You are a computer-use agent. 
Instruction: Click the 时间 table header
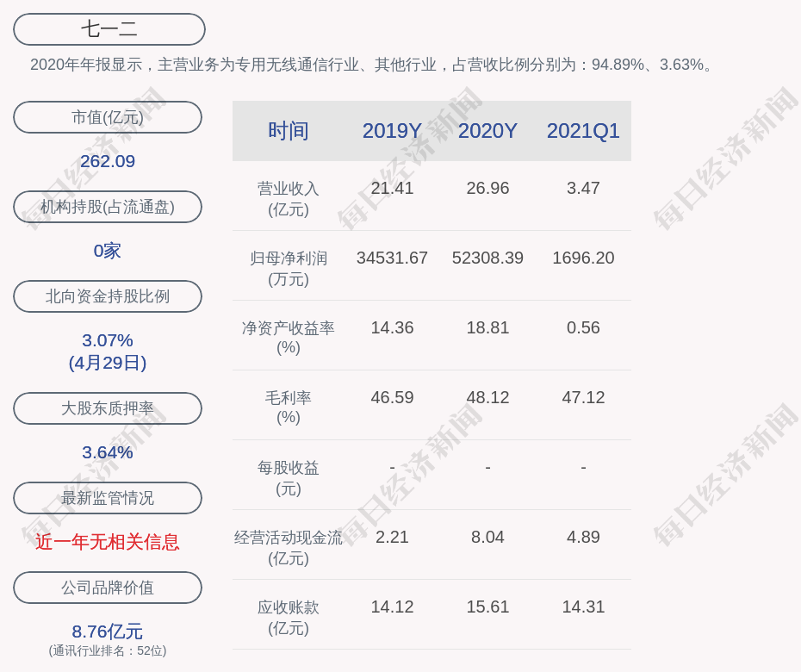[288, 131]
